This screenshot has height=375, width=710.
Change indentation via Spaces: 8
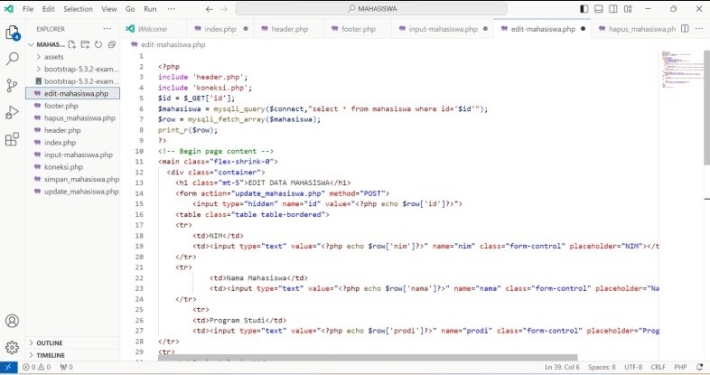(602, 367)
